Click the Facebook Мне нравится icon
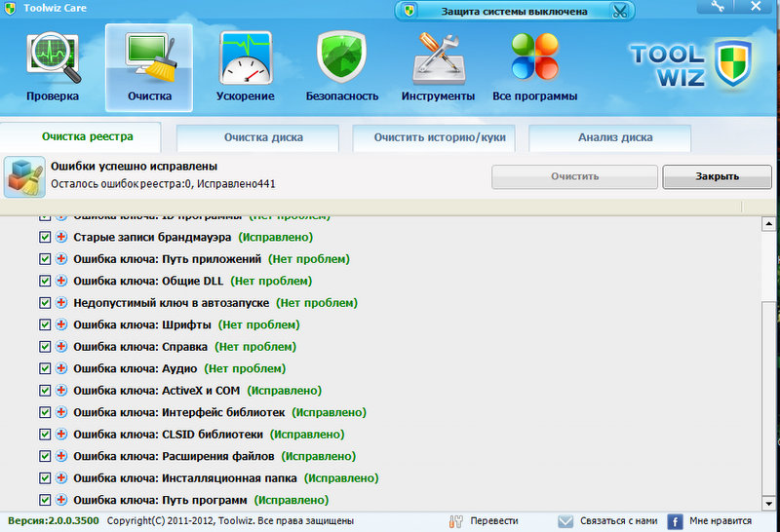The height and width of the screenshot is (532, 780). 675,521
